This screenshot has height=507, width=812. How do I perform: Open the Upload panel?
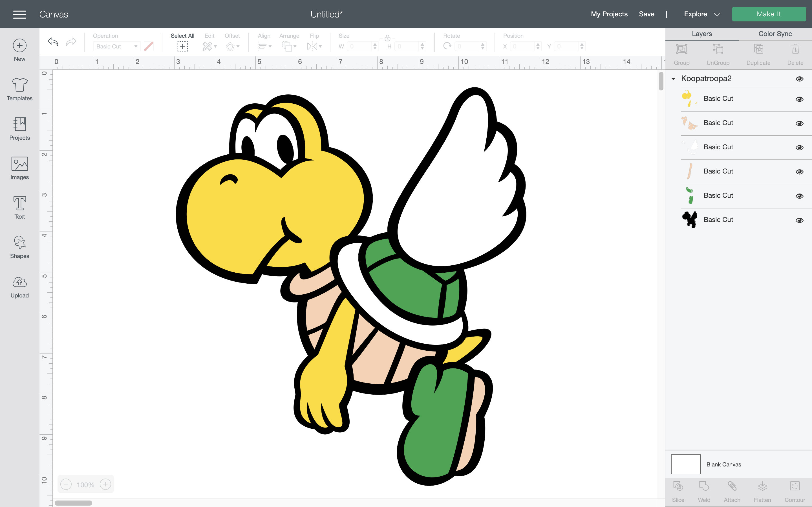pyautogui.click(x=19, y=286)
